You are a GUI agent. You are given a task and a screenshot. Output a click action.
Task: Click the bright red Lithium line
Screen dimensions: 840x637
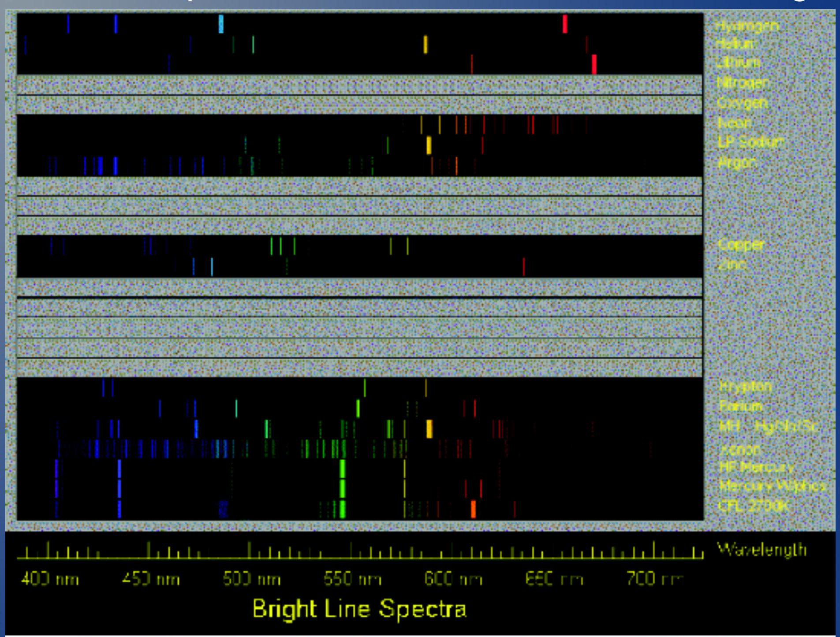coord(594,64)
